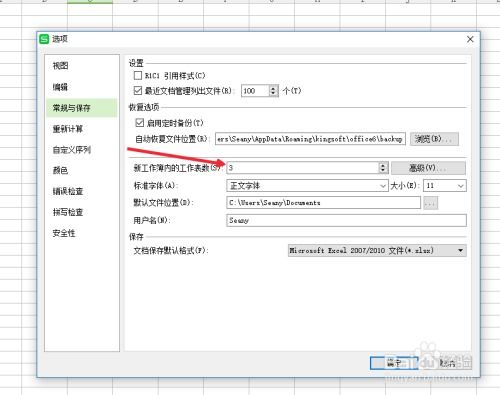Image resolution: width=500 pixels, height=395 pixels.
Task: Enable the R1C1 引用样式 checkbox
Action: click(x=138, y=75)
